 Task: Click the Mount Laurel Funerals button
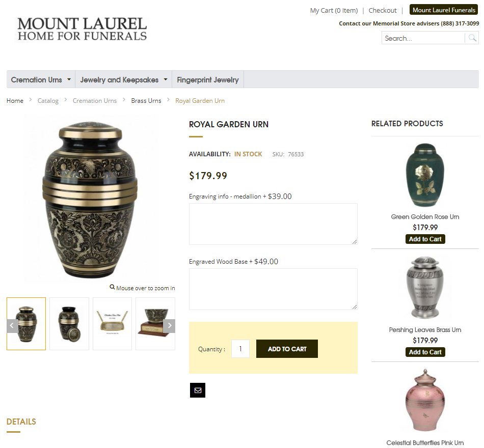pos(444,10)
